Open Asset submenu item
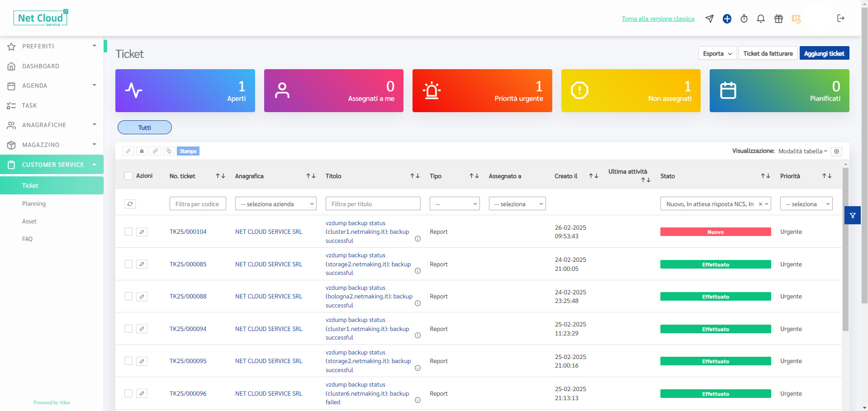Image resolution: width=868 pixels, height=411 pixels. (x=29, y=221)
